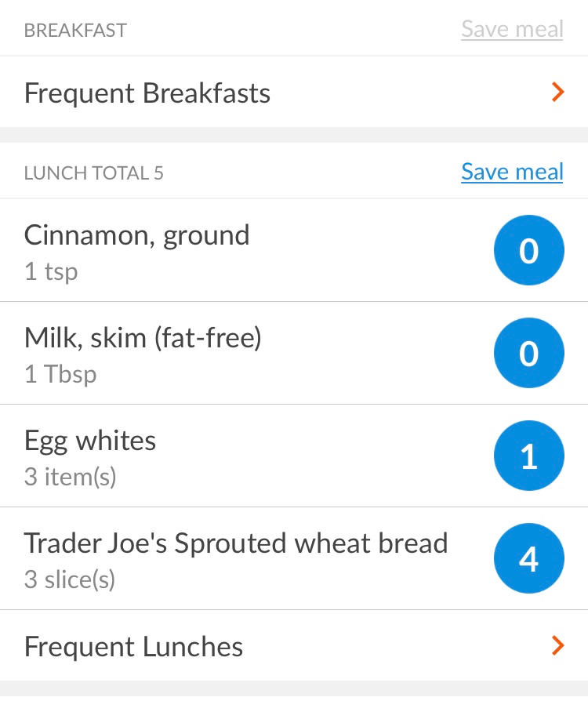Image resolution: width=588 pixels, height=701 pixels.
Task: Tap the 1 tsp serving size text
Action: click(51, 271)
